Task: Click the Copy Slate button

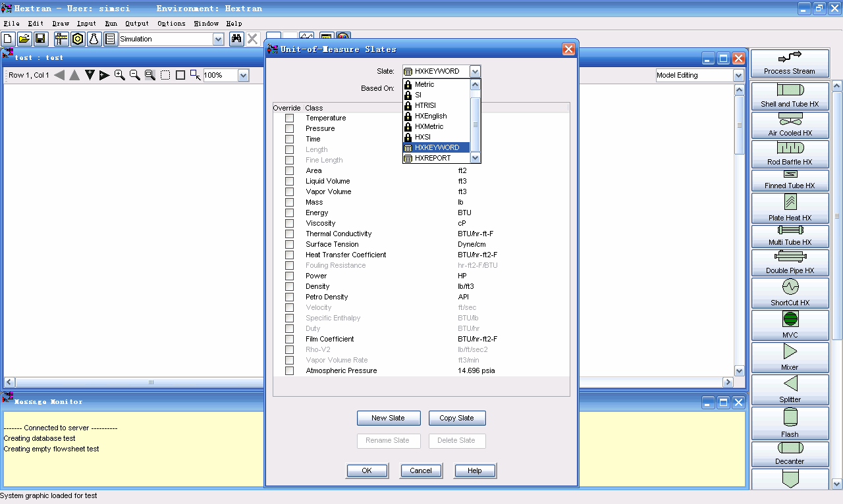Action: (456, 418)
